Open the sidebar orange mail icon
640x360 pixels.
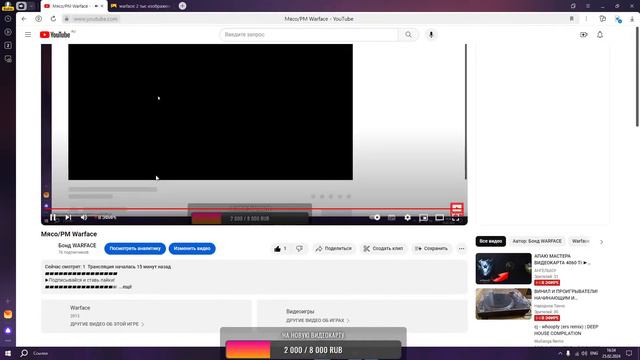tap(8, 314)
